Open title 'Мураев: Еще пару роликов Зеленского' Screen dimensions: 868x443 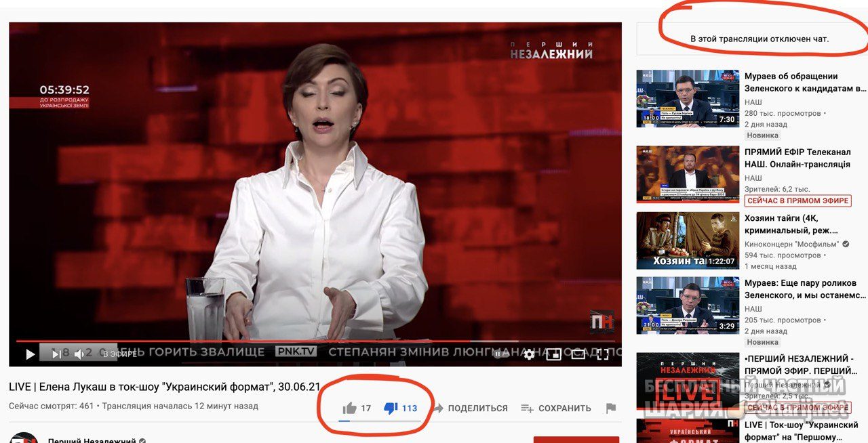(x=805, y=289)
